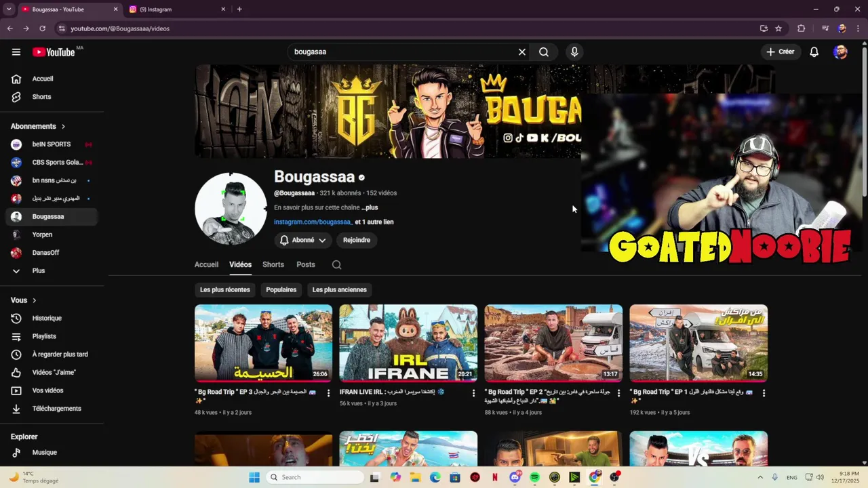The image size is (868, 488).
Task: Open a new browser tab
Action: (x=239, y=9)
